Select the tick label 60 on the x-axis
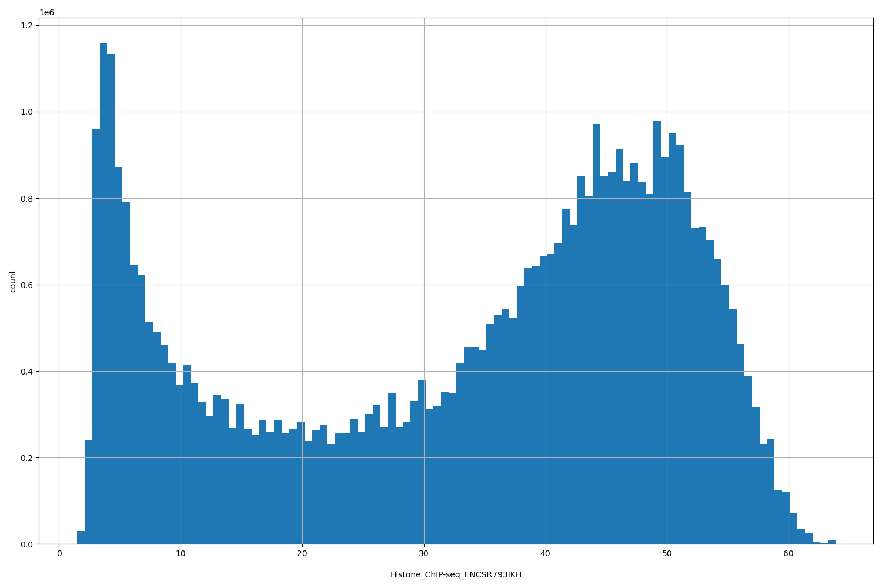882x588 pixels. click(x=788, y=554)
